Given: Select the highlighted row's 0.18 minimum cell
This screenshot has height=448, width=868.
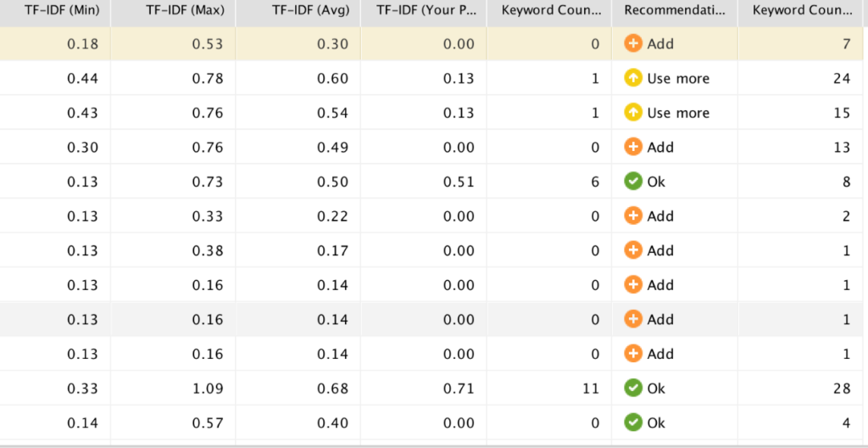Looking at the screenshot, I should click(x=55, y=44).
